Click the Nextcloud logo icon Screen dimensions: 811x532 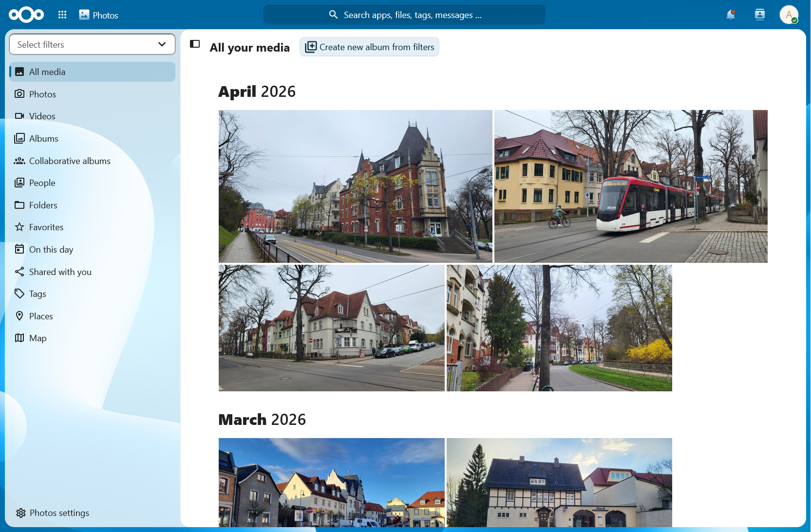(x=26, y=15)
